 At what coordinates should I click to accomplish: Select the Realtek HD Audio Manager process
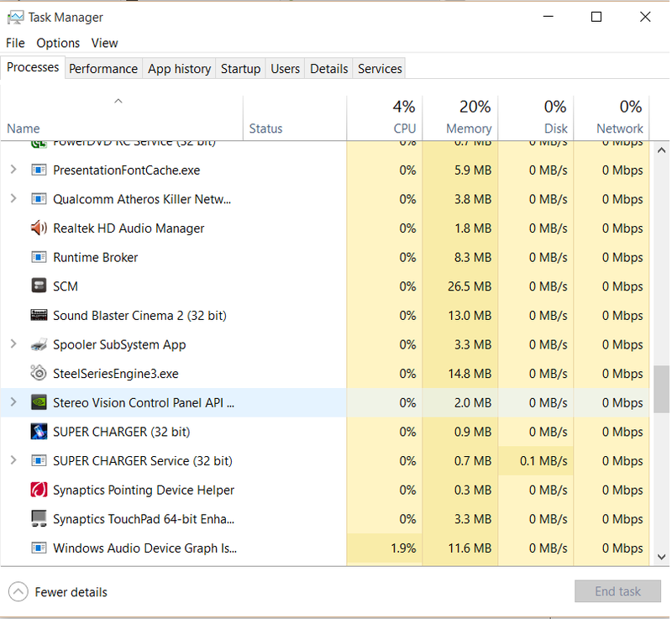coord(129,228)
